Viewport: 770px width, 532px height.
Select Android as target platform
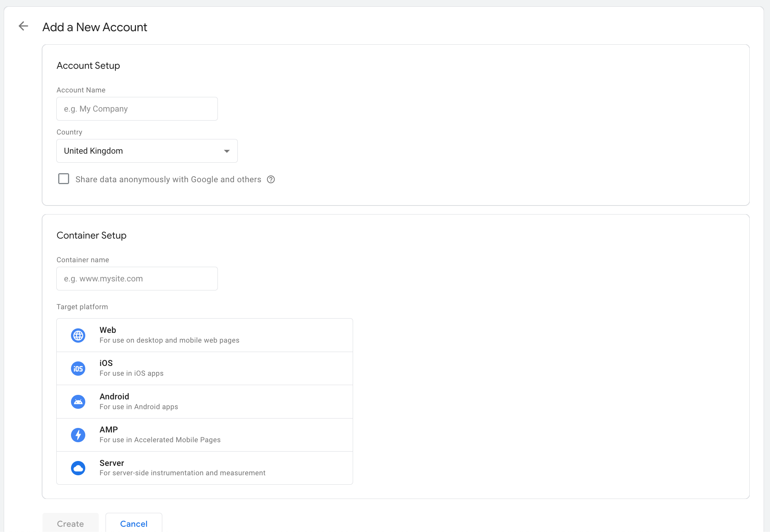(204, 401)
